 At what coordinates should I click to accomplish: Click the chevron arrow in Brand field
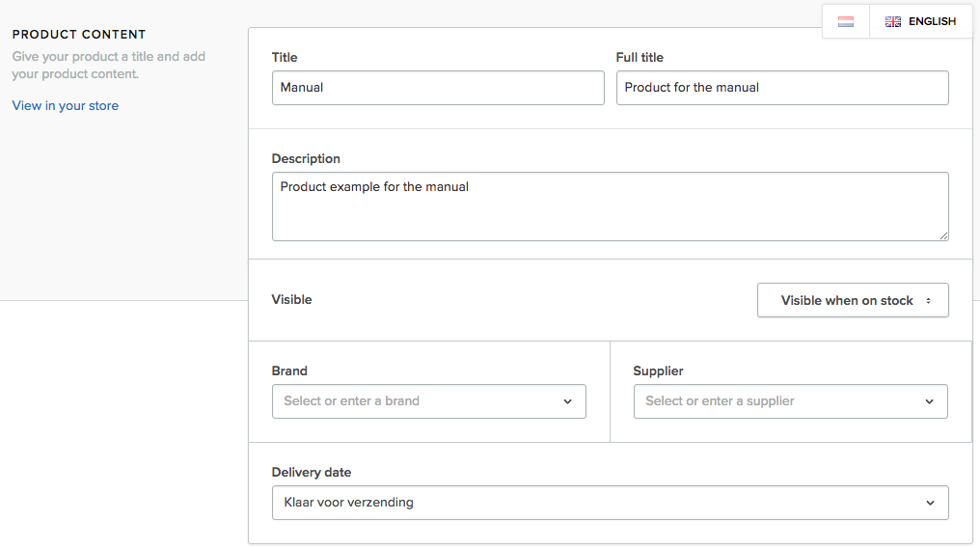[567, 401]
